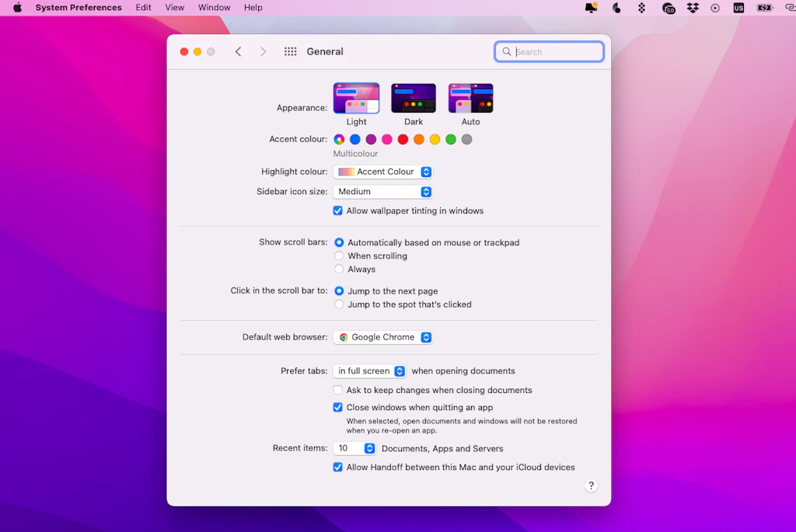Open the System Preferences menu
The image size is (796, 532).
(79, 8)
